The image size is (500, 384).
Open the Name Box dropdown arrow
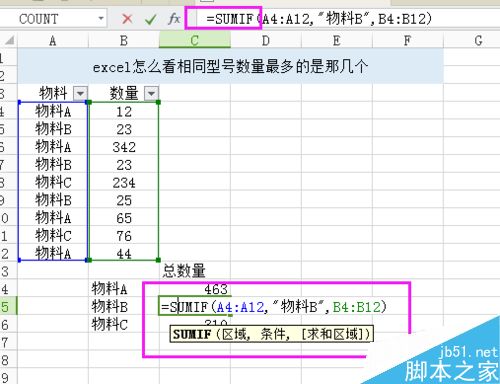(x=101, y=19)
